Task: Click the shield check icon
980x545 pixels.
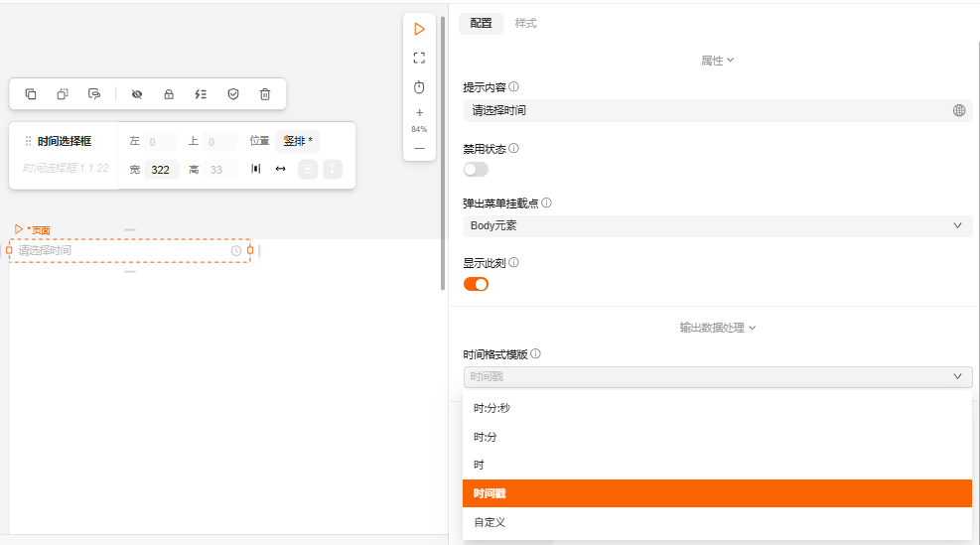Action: [x=233, y=94]
